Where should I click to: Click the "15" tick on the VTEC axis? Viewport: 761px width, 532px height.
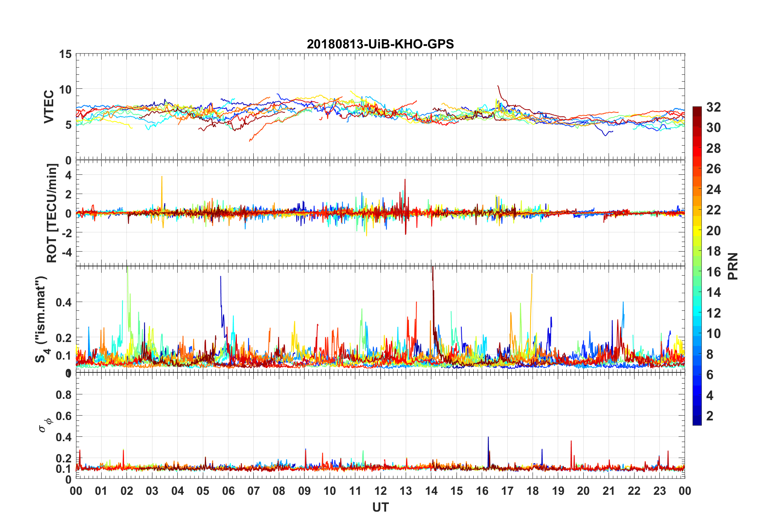coord(65,54)
